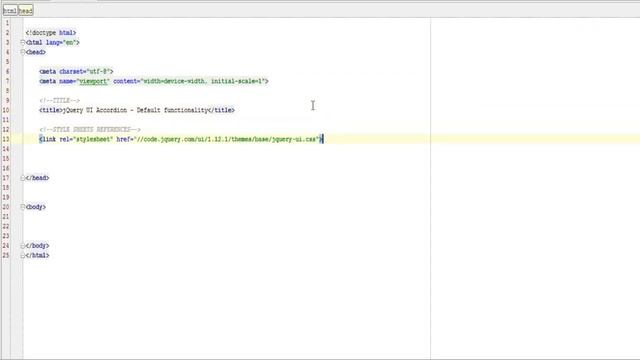Image resolution: width=640 pixels, height=360 pixels.
Task: Collapse fold marker beside closing </head>
Action: pos(23,178)
